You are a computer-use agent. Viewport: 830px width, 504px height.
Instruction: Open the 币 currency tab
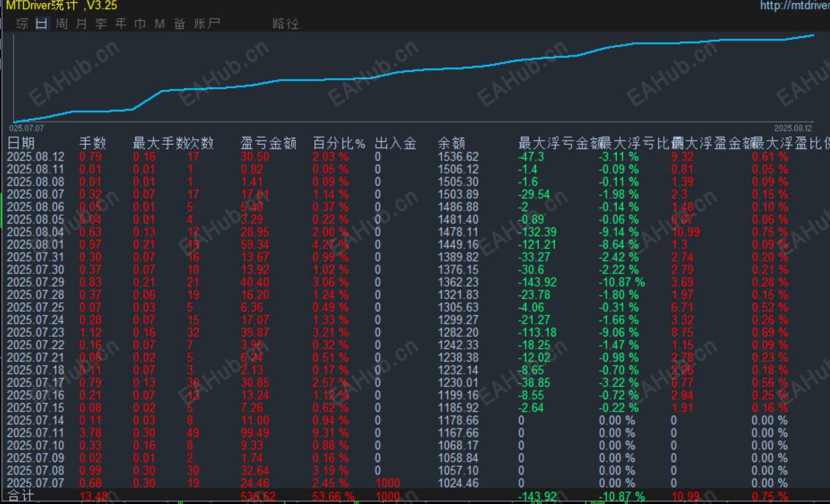[x=141, y=24]
